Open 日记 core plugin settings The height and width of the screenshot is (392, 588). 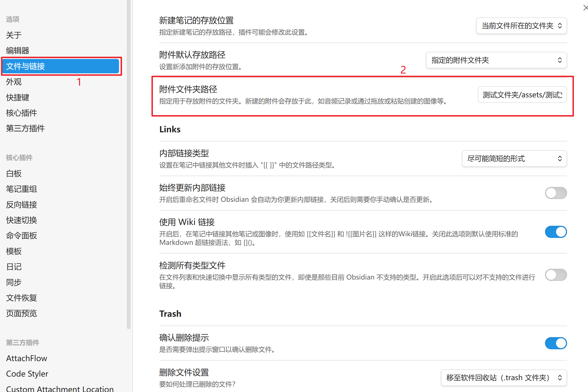14,267
